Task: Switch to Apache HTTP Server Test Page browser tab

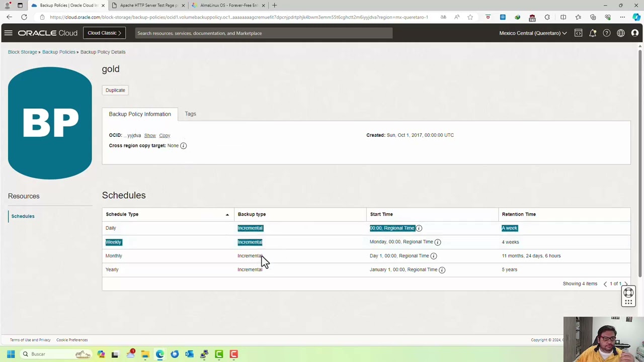Action: [x=149, y=6]
